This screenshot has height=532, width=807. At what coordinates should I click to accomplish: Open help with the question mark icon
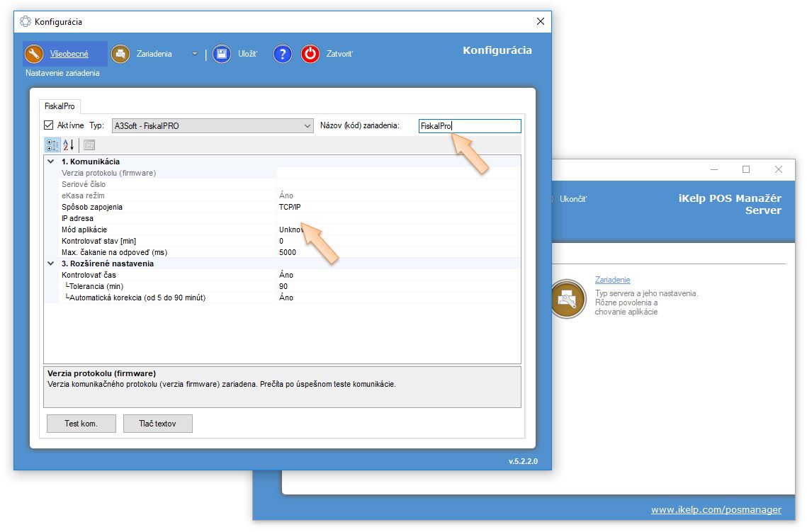[283, 54]
